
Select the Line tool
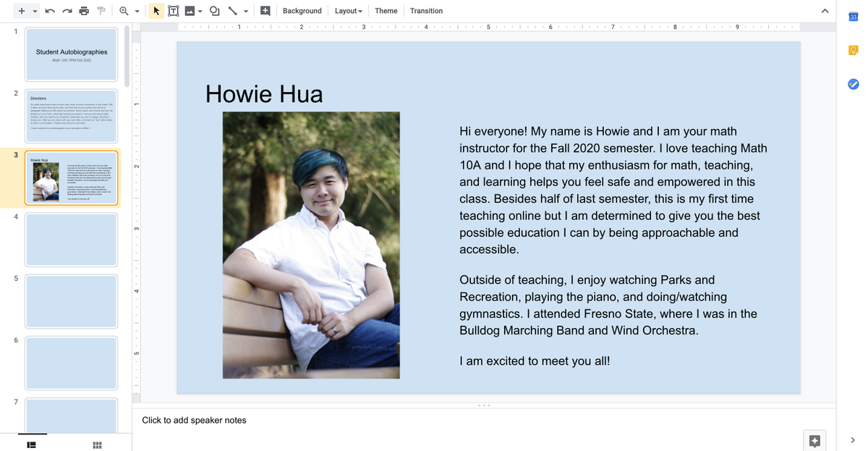231,10
